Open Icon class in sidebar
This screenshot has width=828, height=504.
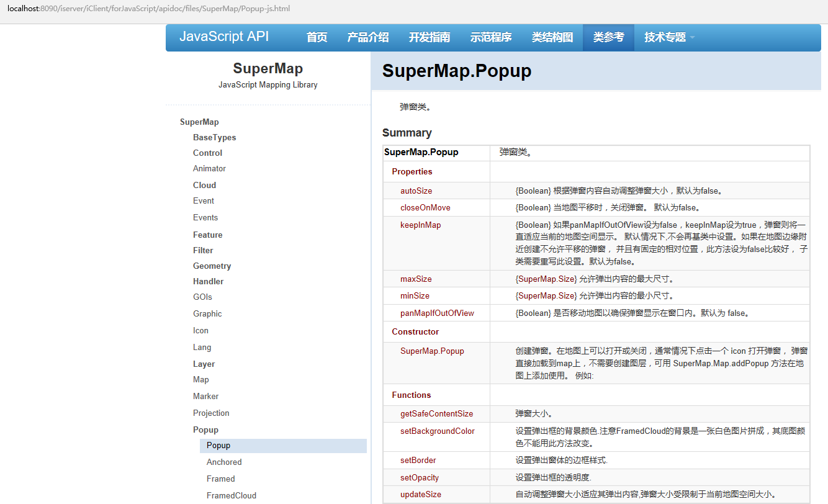pyautogui.click(x=200, y=331)
